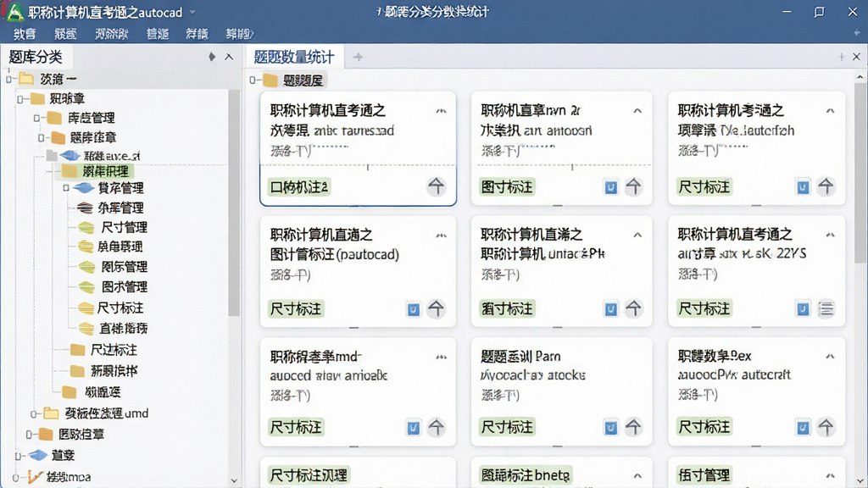This screenshot has width=868, height=488.
Task: Click up-arrow icon on the (pautocad) card
Action: (437, 308)
